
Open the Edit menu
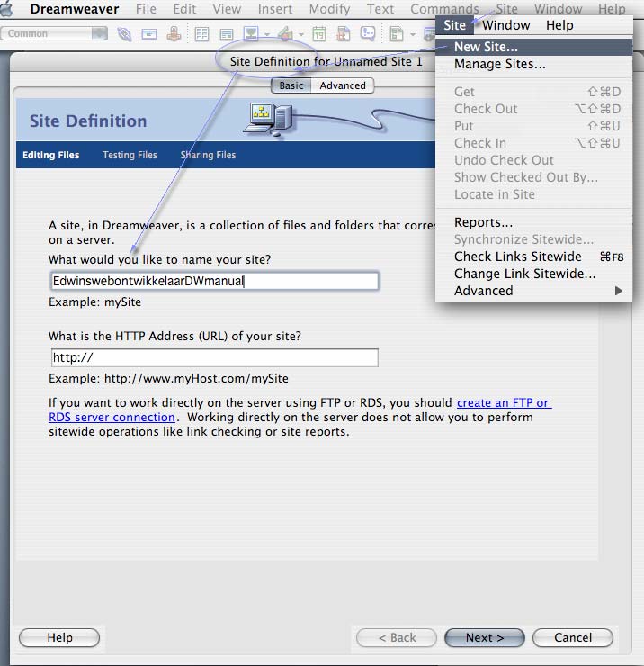184,9
